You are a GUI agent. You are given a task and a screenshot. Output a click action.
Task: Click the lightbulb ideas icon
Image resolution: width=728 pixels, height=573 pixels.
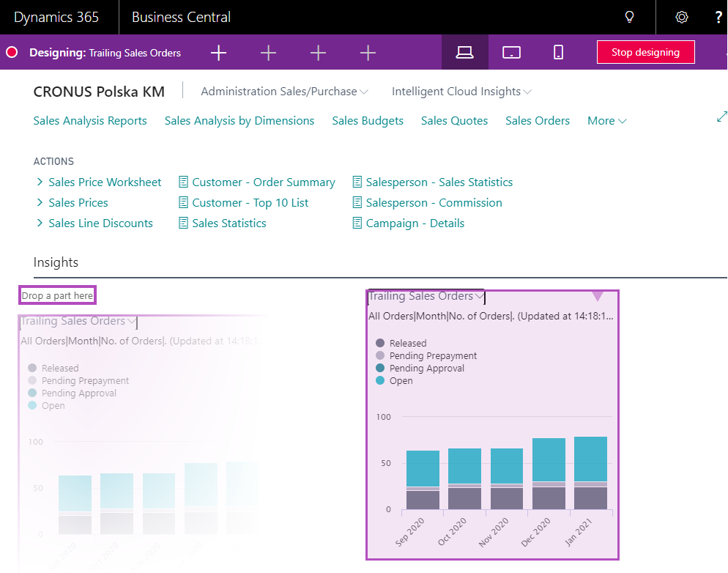click(629, 17)
